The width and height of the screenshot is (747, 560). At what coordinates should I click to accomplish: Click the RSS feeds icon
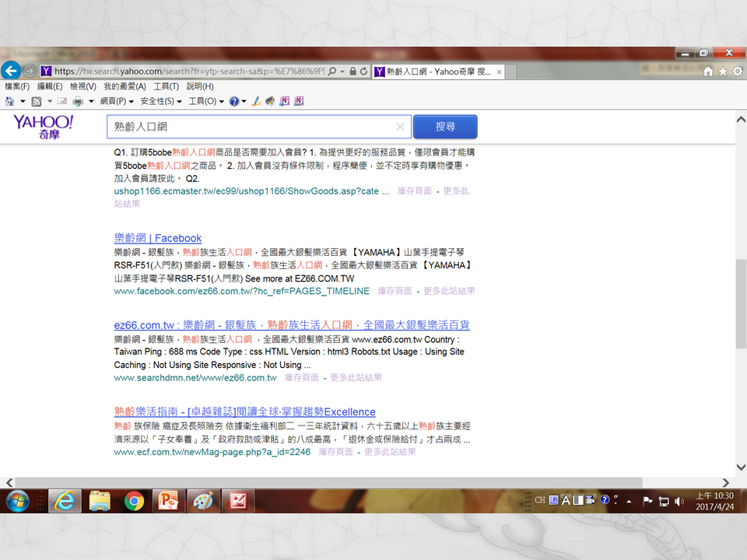[37, 101]
